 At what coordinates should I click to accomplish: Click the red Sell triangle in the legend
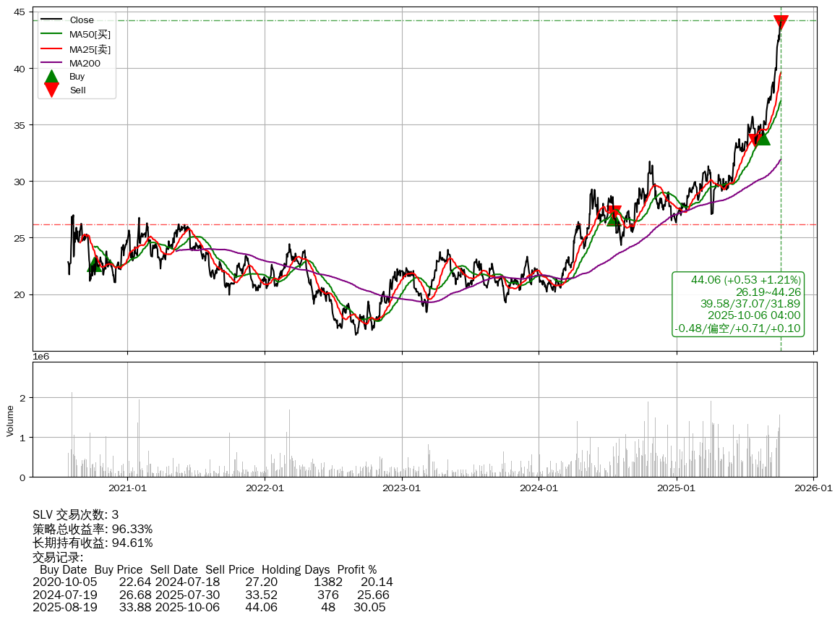coord(51,90)
